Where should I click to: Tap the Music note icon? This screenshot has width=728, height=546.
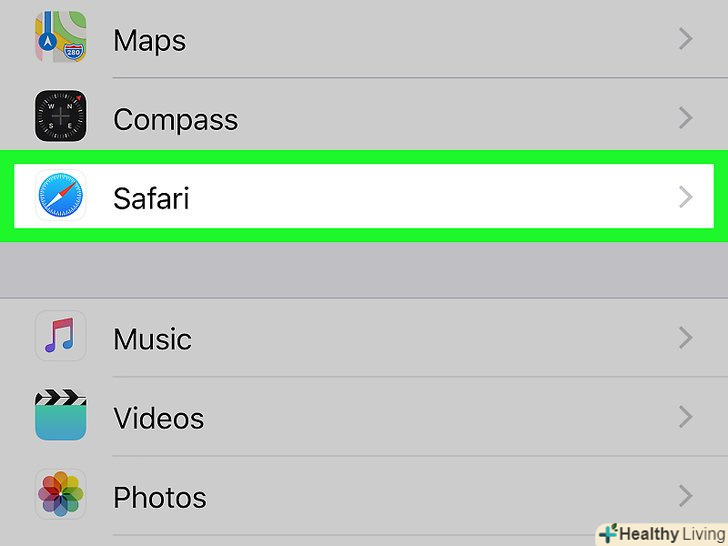pos(60,337)
